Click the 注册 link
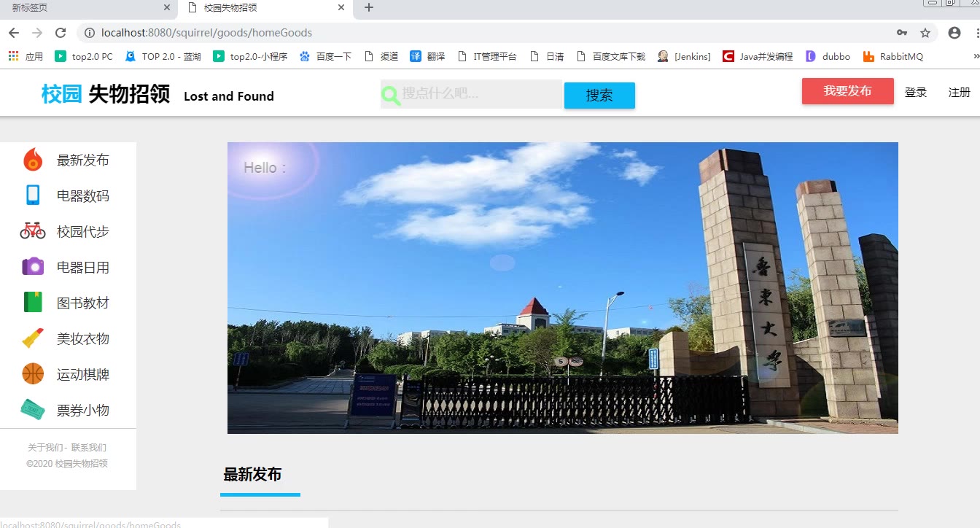 point(960,93)
